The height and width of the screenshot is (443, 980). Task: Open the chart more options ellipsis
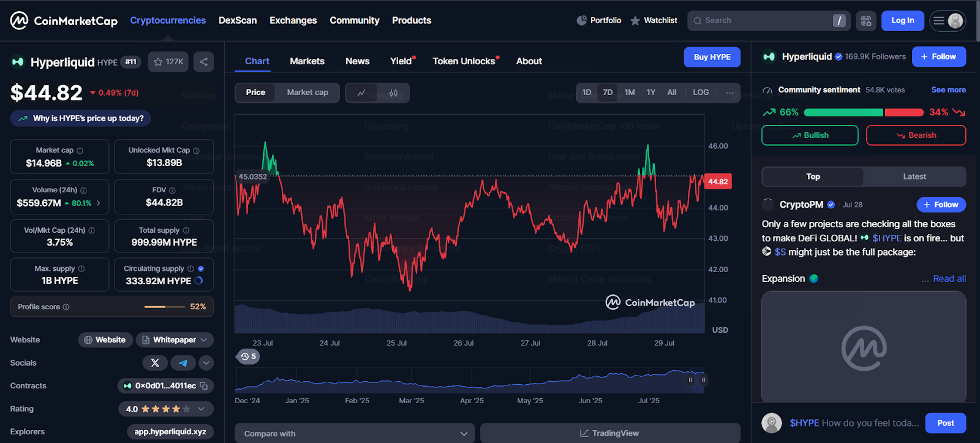click(729, 93)
